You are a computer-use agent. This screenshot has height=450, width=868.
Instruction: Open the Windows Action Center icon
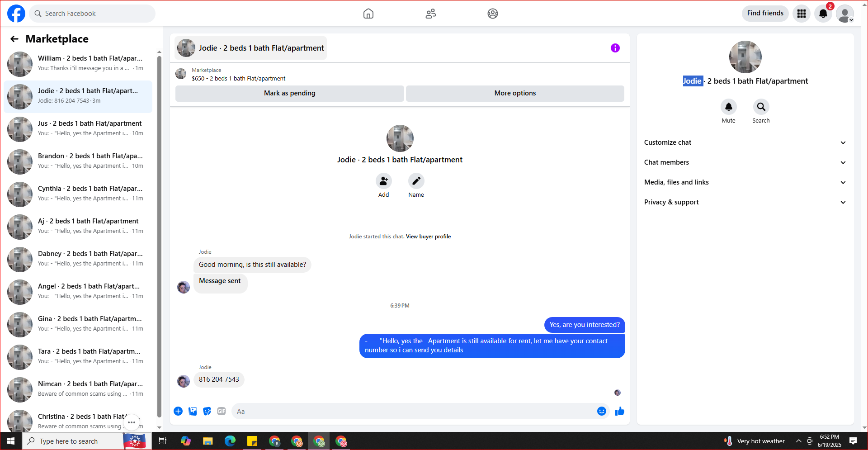click(x=853, y=441)
